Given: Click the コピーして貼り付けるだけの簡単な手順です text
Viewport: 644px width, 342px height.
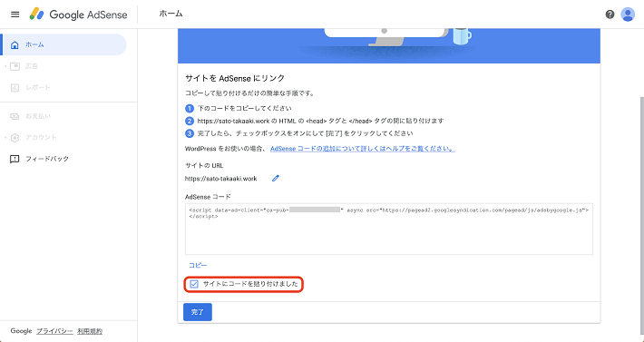Looking at the screenshot, I should pos(249,93).
